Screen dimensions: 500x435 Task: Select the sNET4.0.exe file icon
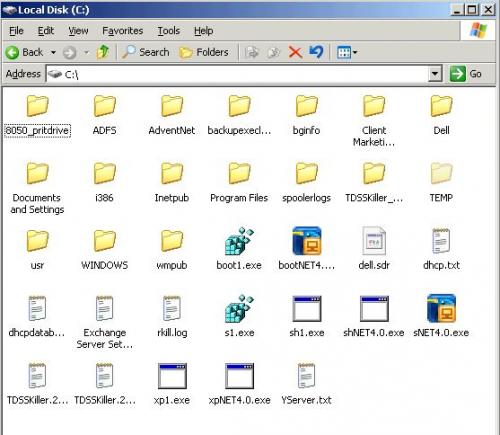[x=441, y=308]
